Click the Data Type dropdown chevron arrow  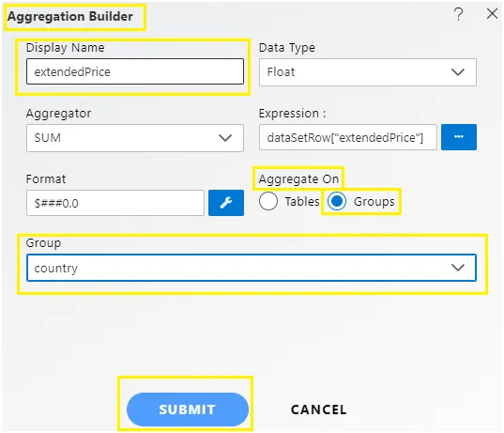(x=458, y=72)
